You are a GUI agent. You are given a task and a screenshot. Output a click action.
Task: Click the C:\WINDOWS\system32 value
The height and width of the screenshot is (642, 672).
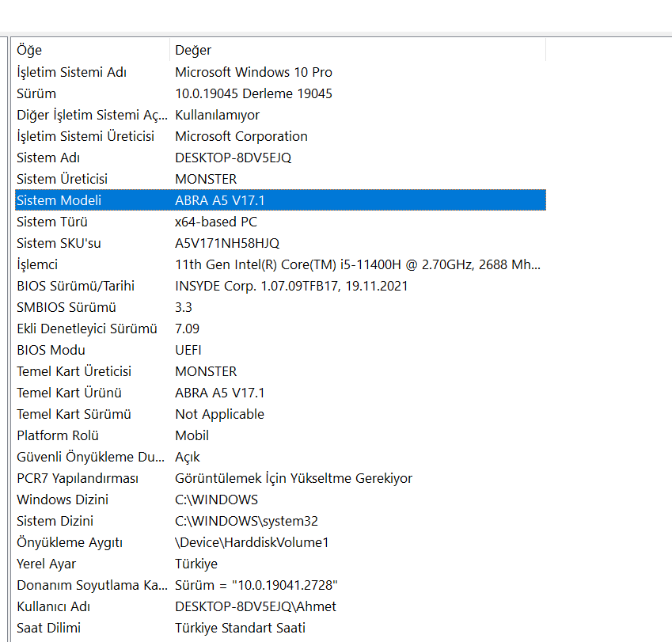pos(246,521)
